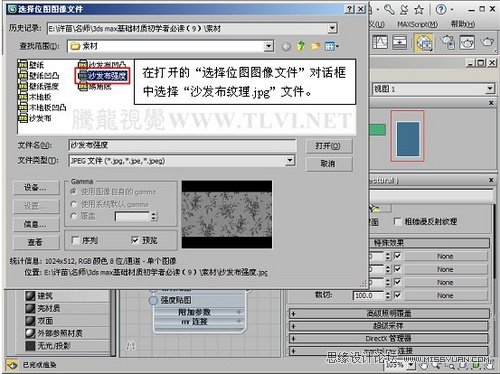Click the 文件名 filename input field
Viewport: 500px width, 374px height.
(x=182, y=145)
